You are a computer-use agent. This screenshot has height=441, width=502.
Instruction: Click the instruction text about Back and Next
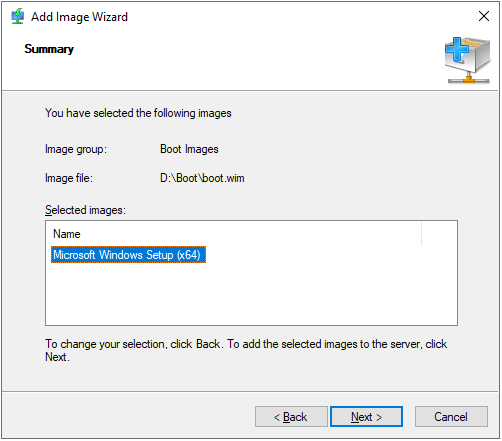pos(246,350)
